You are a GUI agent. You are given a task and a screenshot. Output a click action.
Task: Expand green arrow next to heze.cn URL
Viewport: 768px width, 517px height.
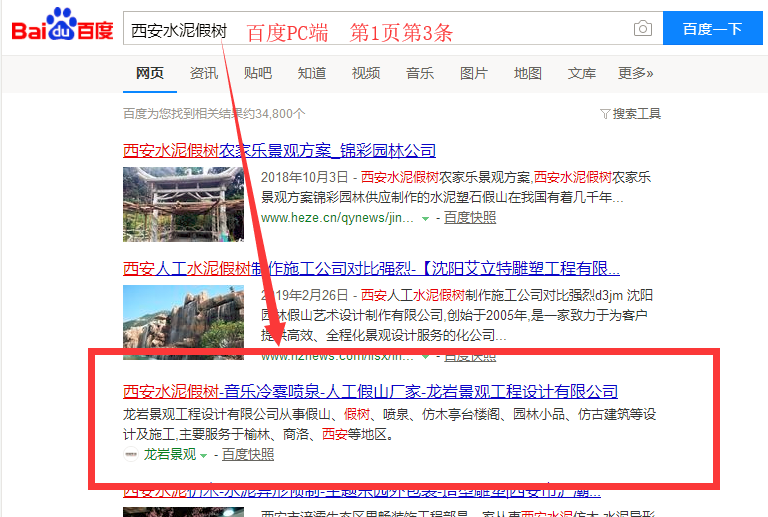pos(426,219)
